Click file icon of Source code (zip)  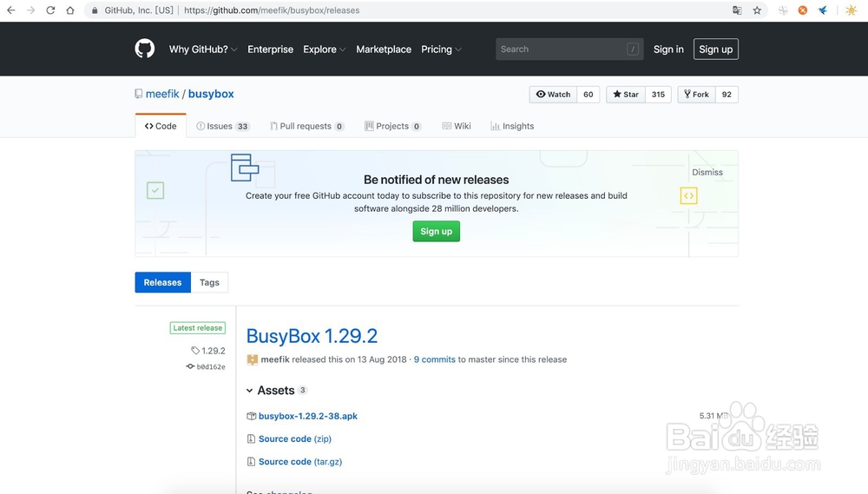(x=252, y=438)
